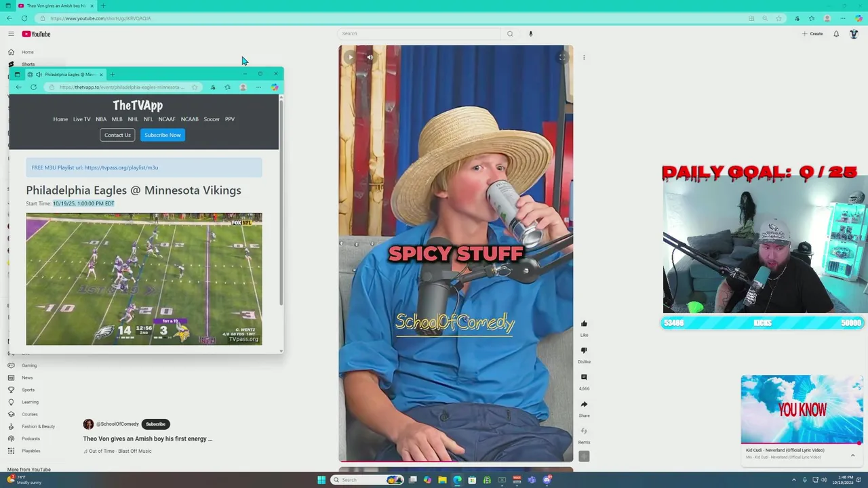Open Favorites hub in YouTube browser window
This screenshot has height=488, width=868.
pyautogui.click(x=812, y=18)
